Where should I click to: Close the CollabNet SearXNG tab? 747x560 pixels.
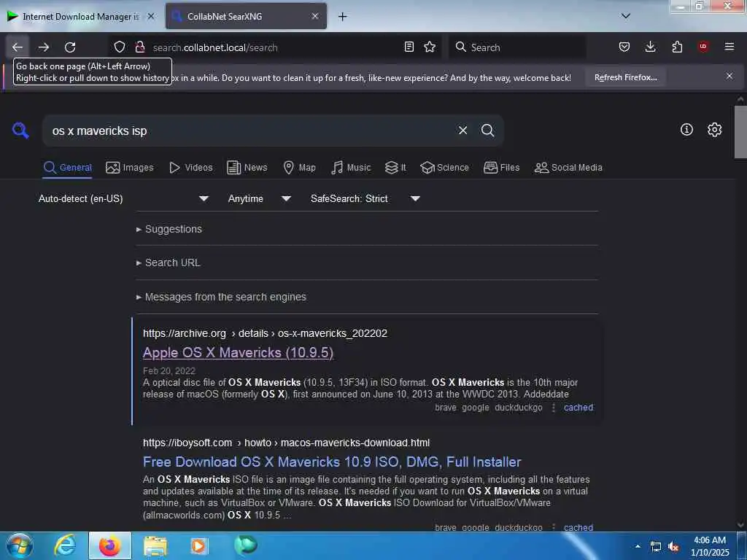coord(315,16)
